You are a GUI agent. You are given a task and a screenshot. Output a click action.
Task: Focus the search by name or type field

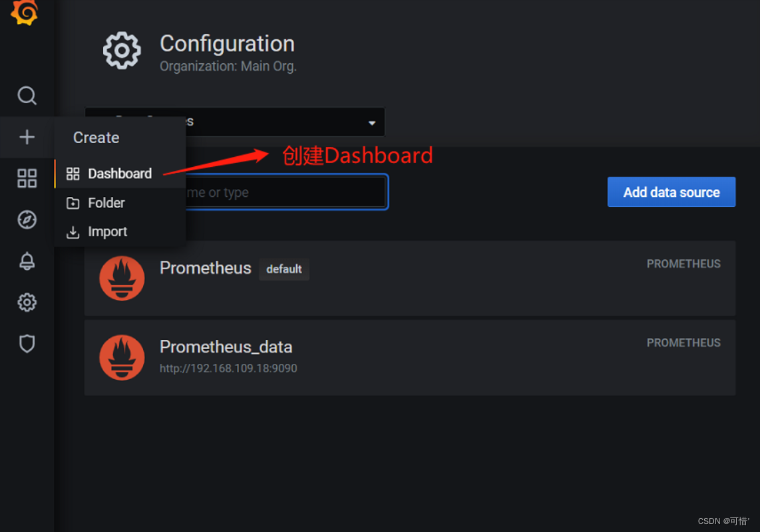pos(286,192)
